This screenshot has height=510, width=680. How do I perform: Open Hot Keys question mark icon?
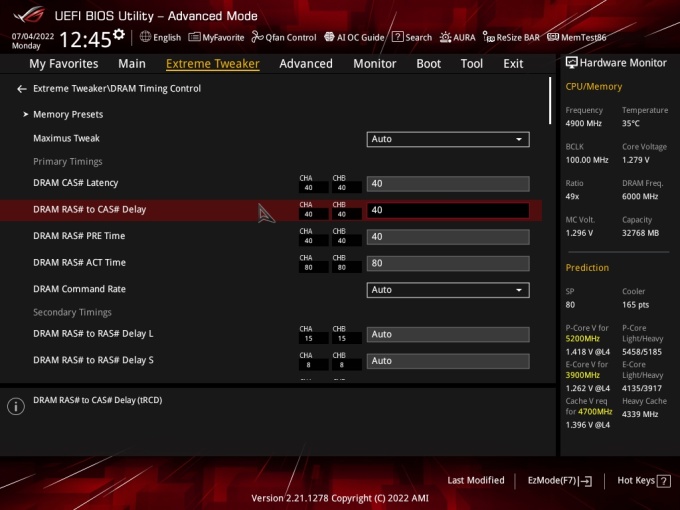pos(664,481)
